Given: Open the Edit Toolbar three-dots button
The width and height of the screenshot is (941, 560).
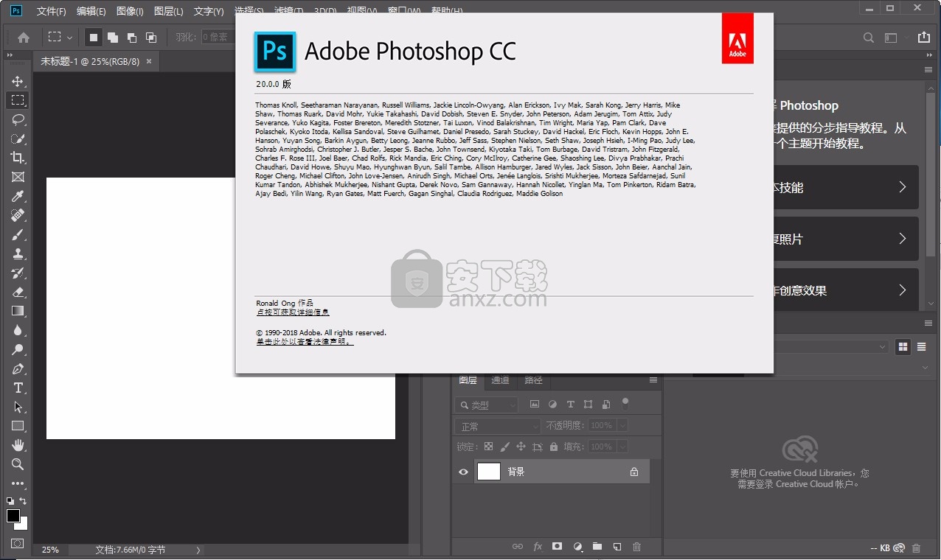Looking at the screenshot, I should coord(18,483).
